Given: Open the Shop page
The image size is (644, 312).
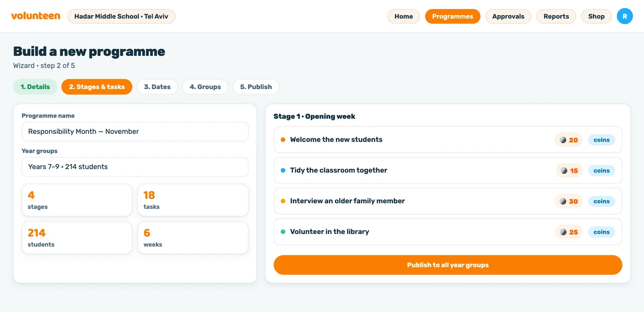Looking at the screenshot, I should (x=596, y=16).
